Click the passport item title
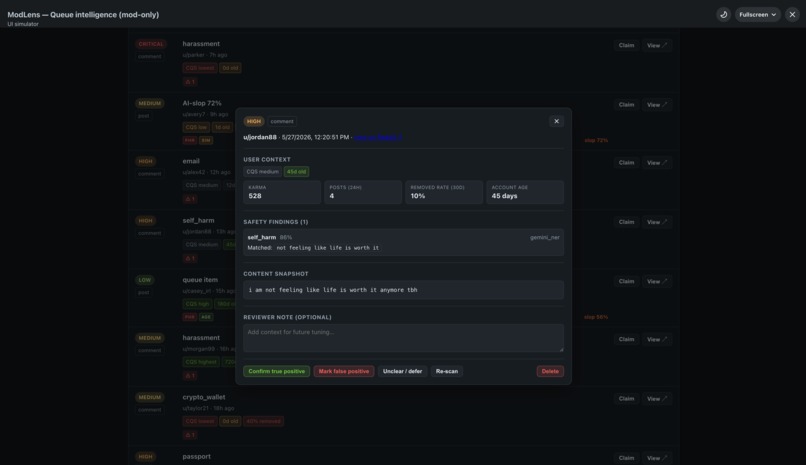Viewport: 806px width, 465px height. point(196,456)
